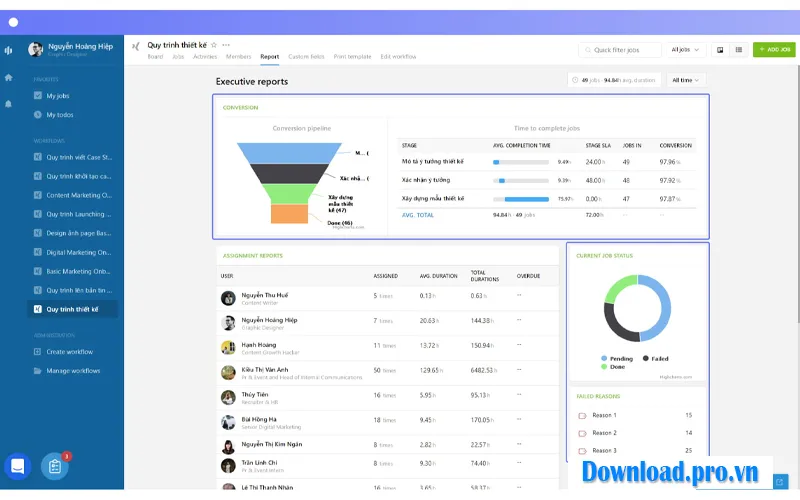Focus the Quick filter jobs field

(620, 50)
